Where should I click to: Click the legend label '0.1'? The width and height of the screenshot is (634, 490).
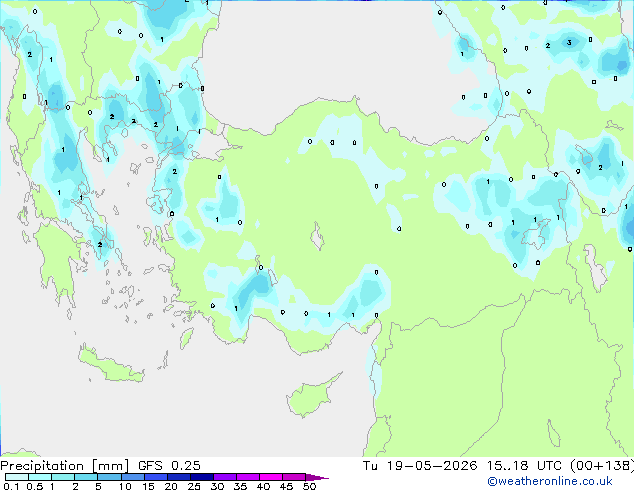pyautogui.click(x=11, y=486)
